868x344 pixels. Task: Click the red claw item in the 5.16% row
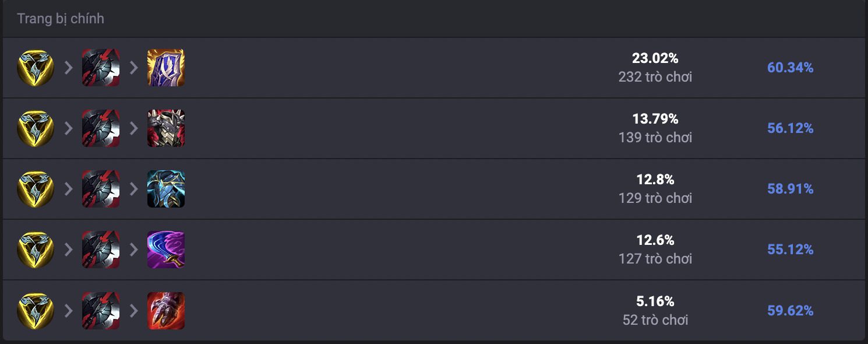[166, 311]
